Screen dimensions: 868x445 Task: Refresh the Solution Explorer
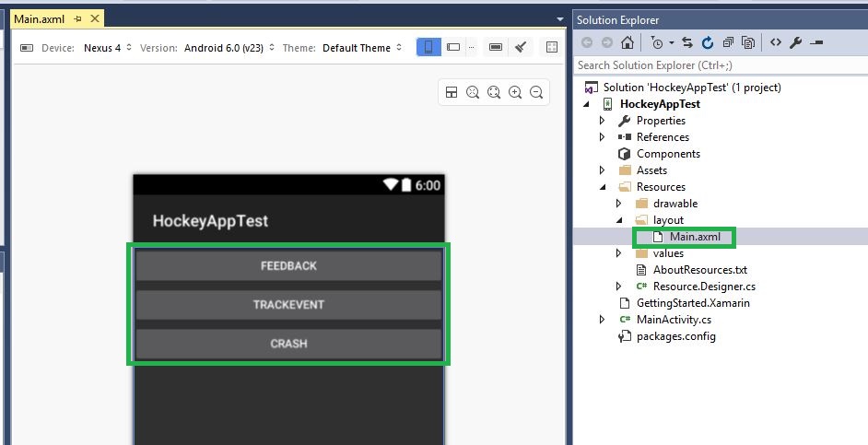pos(708,42)
